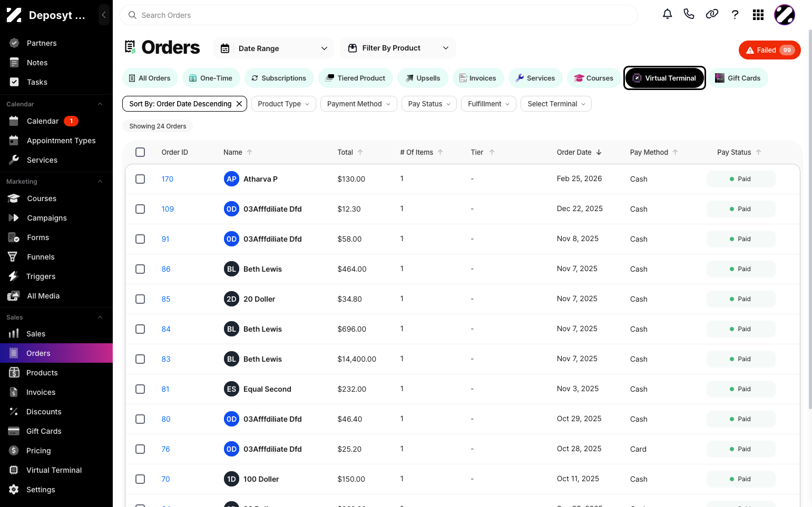
Task: Switch to the All Orders tab
Action: tap(150, 78)
